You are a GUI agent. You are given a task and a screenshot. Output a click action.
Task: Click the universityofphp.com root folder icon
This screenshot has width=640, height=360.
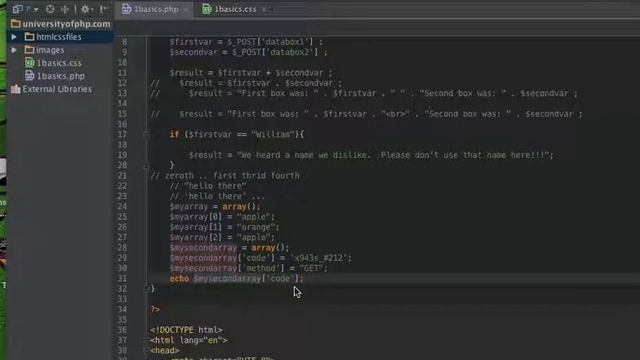coord(16,24)
